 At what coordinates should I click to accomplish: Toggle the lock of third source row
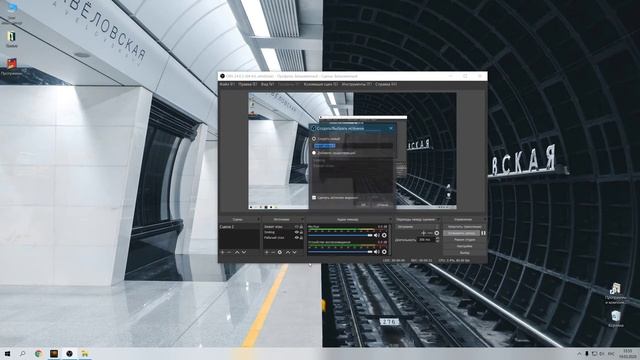click(x=302, y=237)
